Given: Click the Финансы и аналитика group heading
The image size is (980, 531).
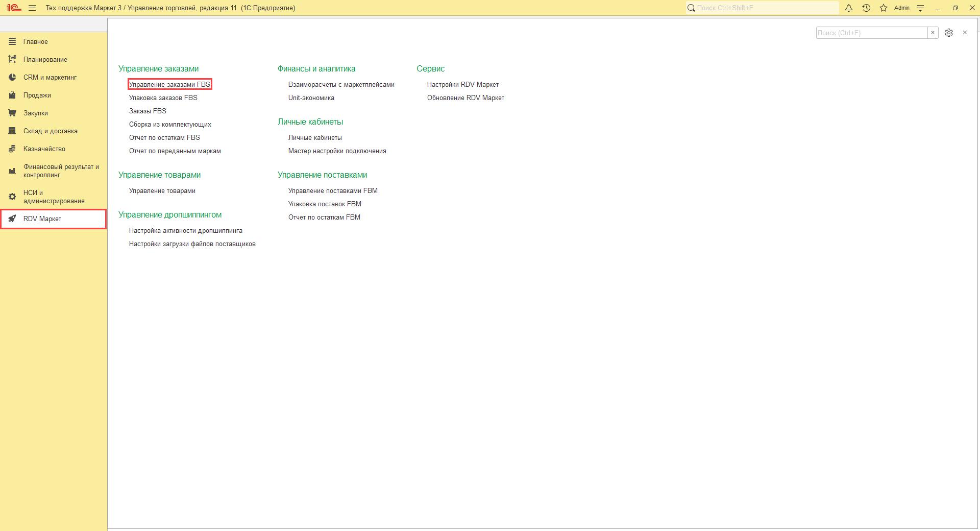Looking at the screenshot, I should coord(316,68).
